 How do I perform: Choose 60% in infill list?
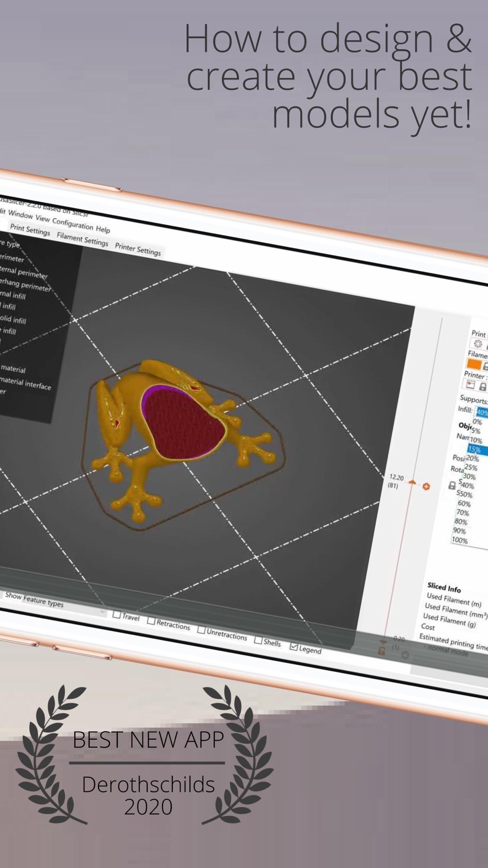tap(464, 503)
